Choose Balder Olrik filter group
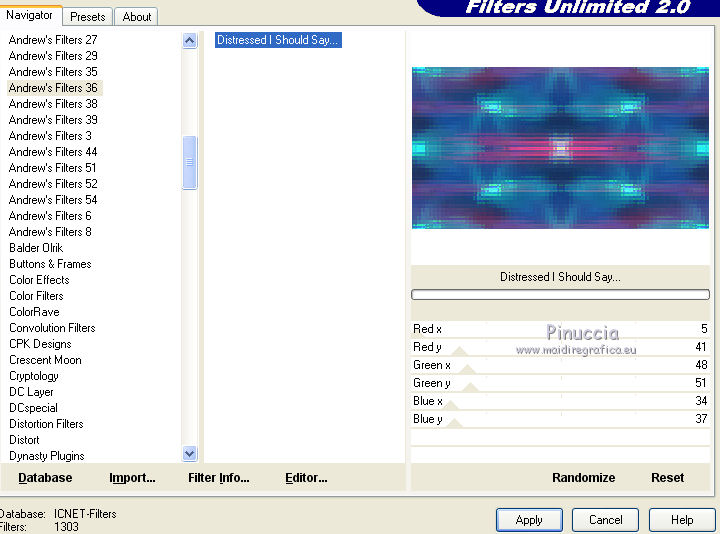 pos(36,248)
